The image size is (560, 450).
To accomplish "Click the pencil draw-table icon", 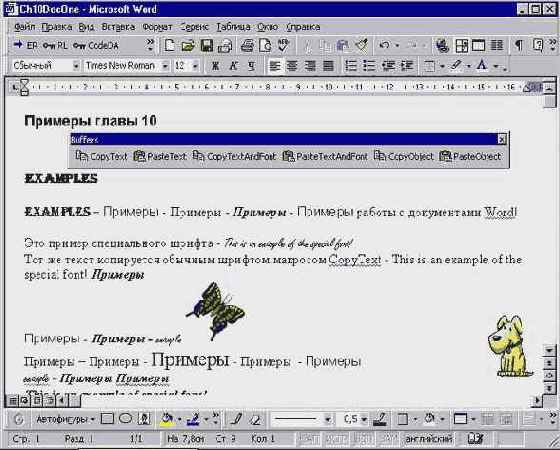I will tap(236, 419).
